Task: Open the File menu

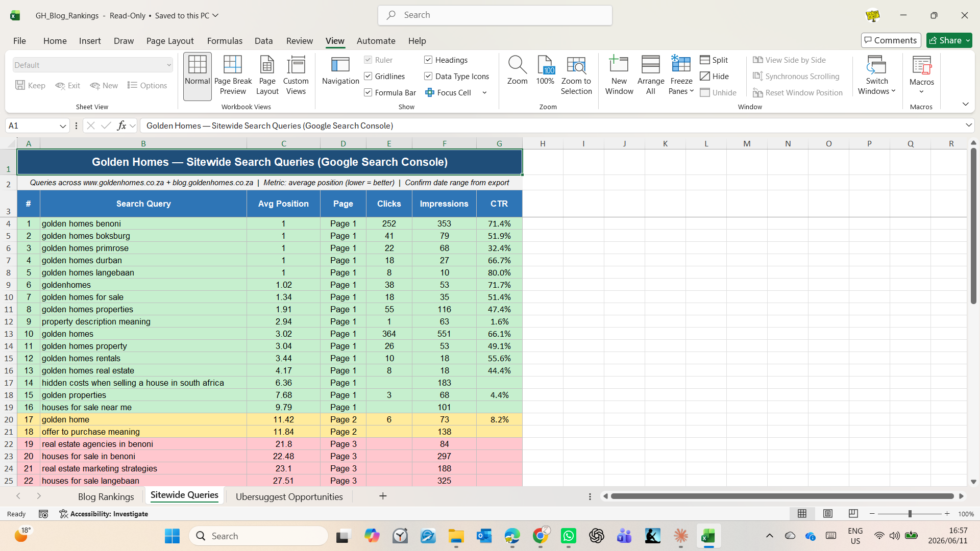Action: coord(19,41)
